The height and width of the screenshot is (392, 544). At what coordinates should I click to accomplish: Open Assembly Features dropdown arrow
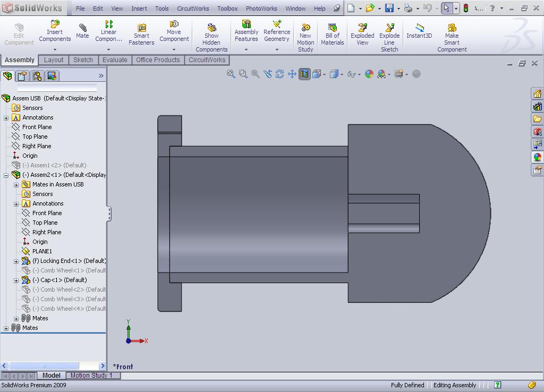tap(246, 49)
